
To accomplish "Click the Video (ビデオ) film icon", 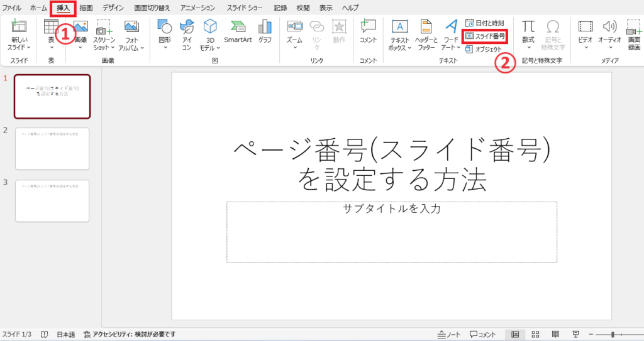I will [x=586, y=26].
